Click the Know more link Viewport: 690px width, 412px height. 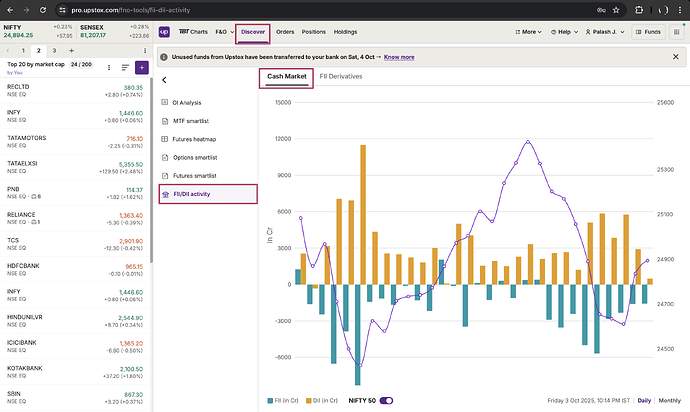[x=399, y=58]
